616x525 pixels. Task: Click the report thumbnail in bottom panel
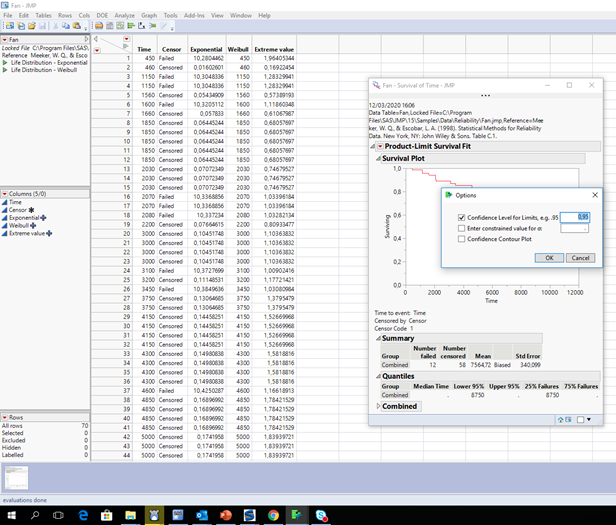(x=16, y=478)
